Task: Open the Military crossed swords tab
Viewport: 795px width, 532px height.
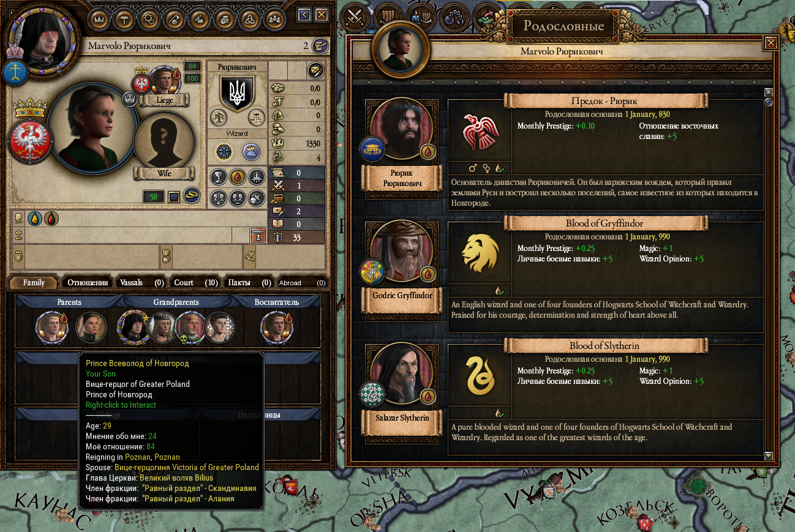Action: [x=353, y=17]
